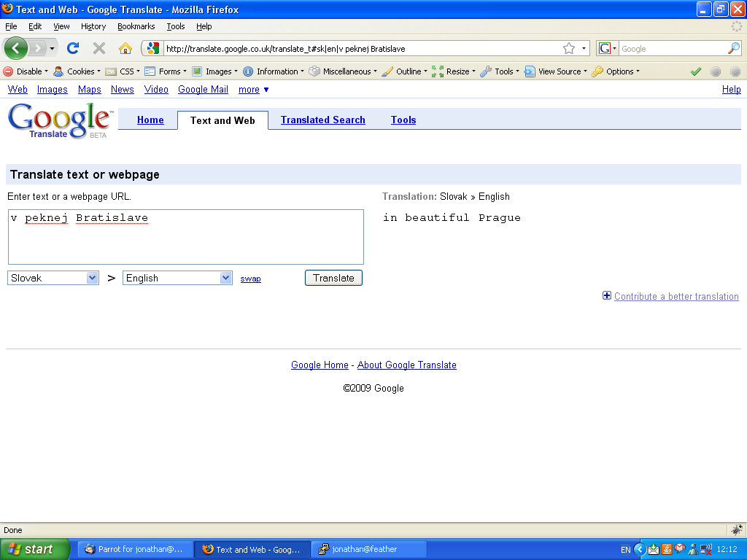Image resolution: width=747 pixels, height=560 pixels.
Task: Open the Contribute a better translation link
Action: tap(676, 296)
